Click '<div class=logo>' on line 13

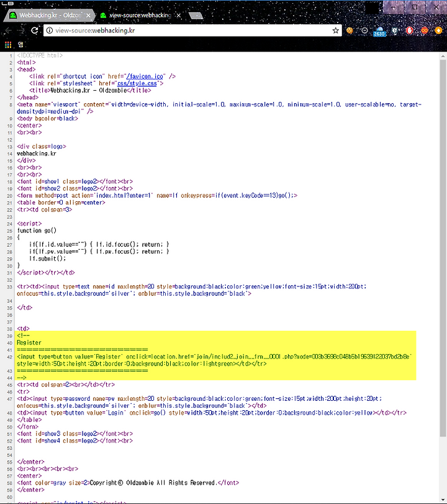point(42,147)
